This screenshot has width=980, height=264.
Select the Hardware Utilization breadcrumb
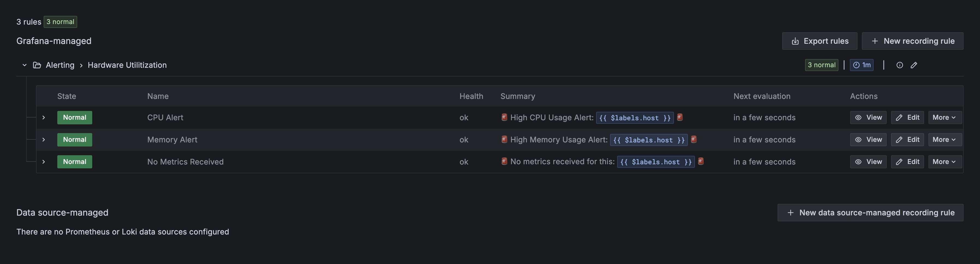click(x=127, y=65)
